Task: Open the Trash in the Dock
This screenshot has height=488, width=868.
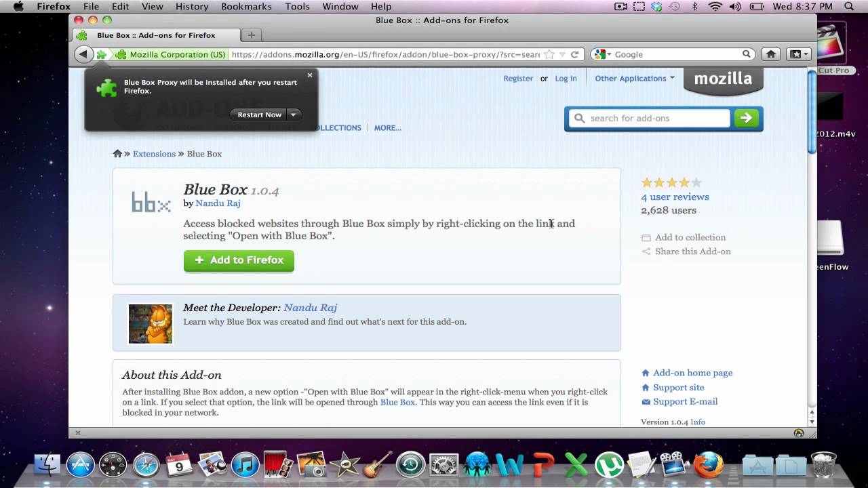Action: [823, 465]
